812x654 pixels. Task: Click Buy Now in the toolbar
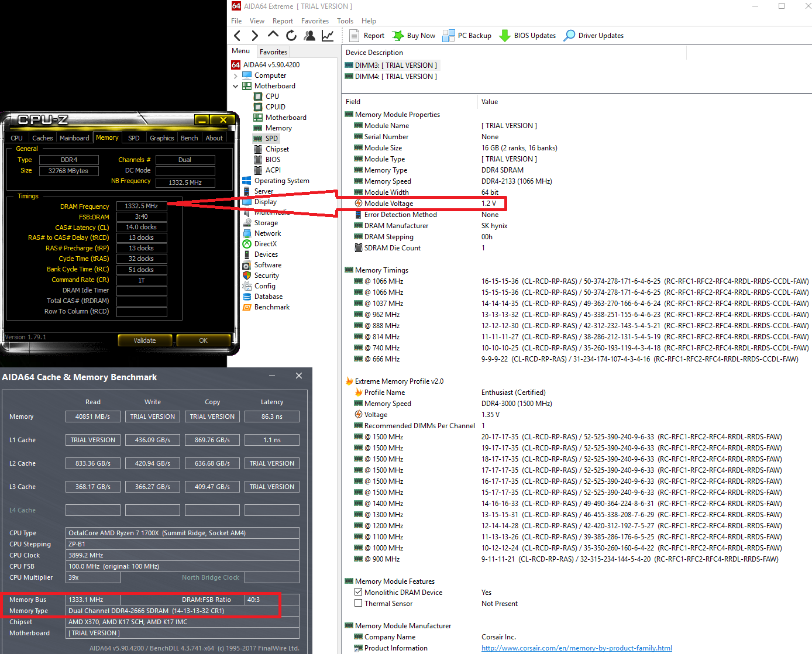414,36
